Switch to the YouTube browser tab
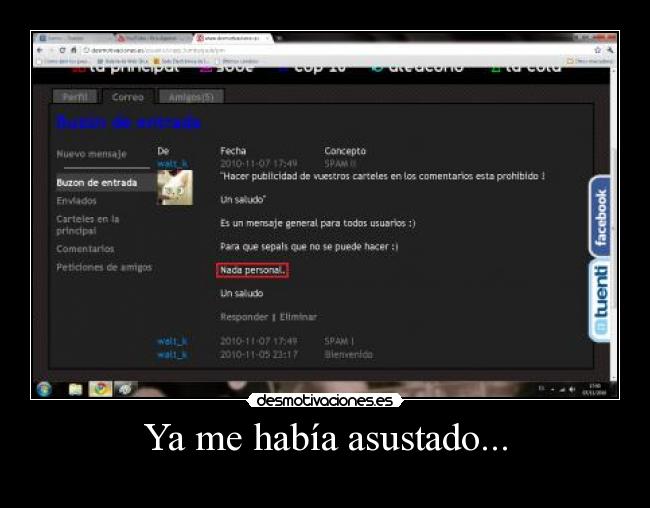The image size is (650, 508). coord(153,38)
